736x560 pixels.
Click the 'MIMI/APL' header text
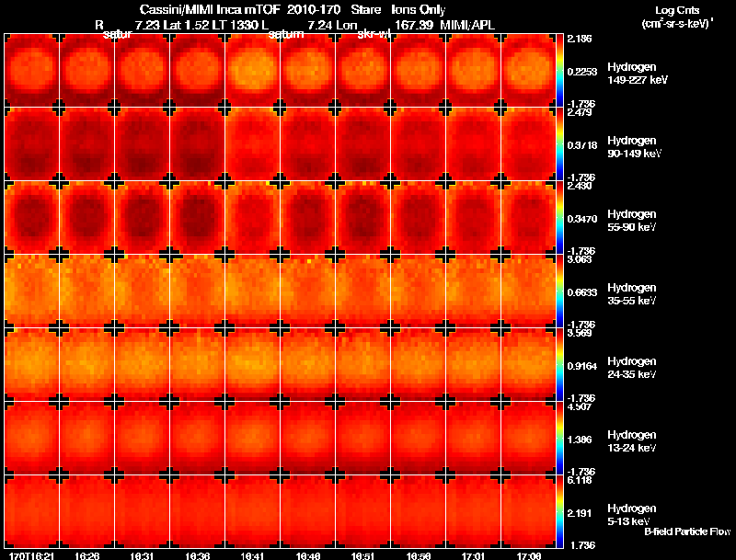click(x=467, y=25)
